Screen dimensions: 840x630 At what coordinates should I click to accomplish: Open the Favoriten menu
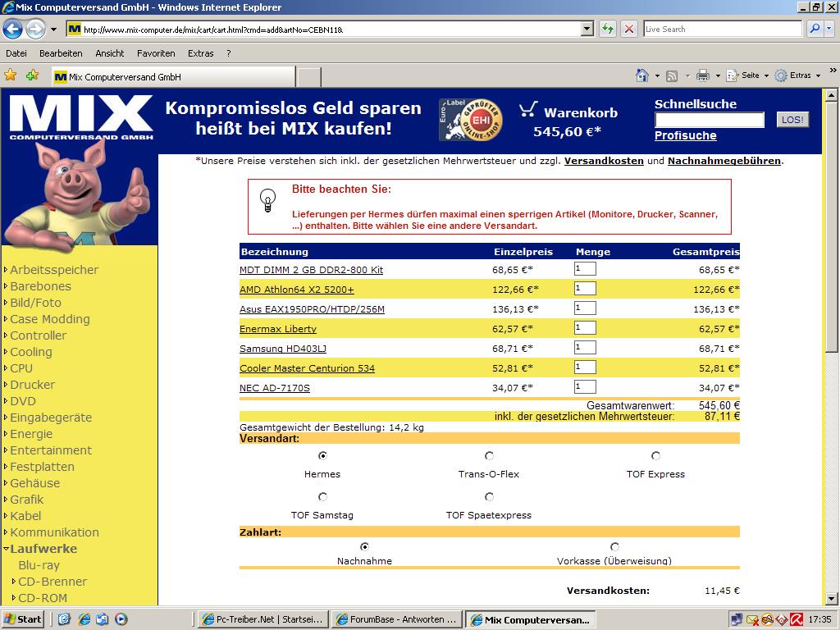pos(156,53)
